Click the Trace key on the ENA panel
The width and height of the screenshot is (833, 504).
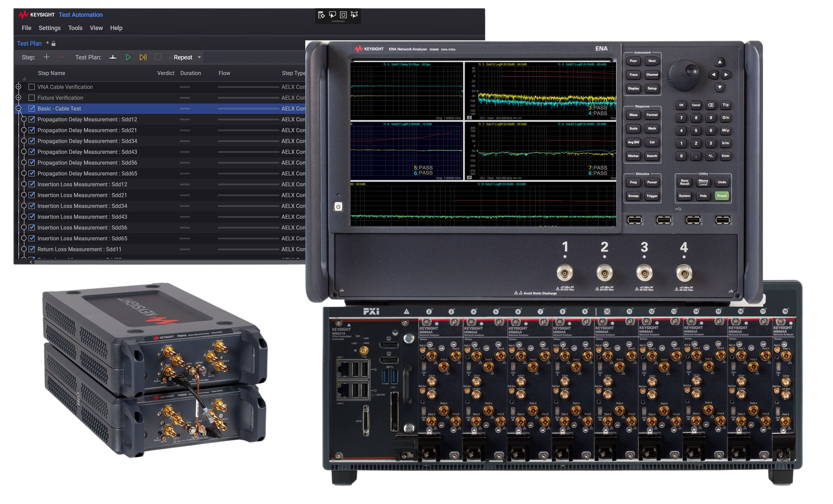coord(633,75)
